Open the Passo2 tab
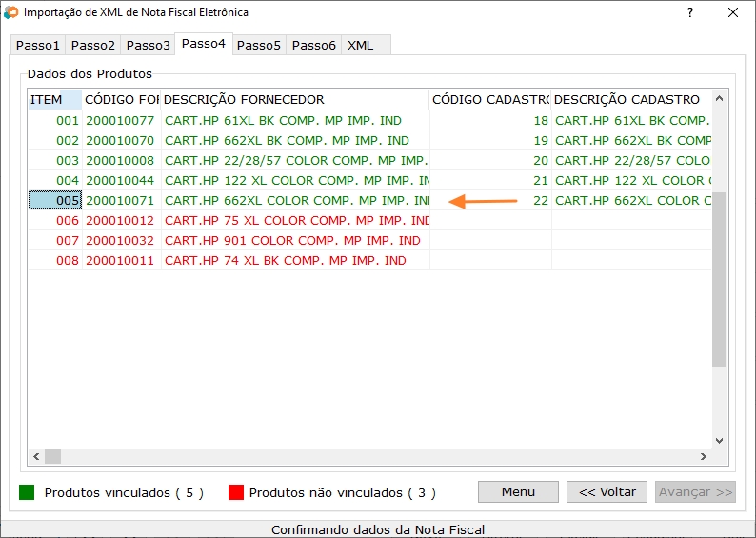 click(x=93, y=45)
